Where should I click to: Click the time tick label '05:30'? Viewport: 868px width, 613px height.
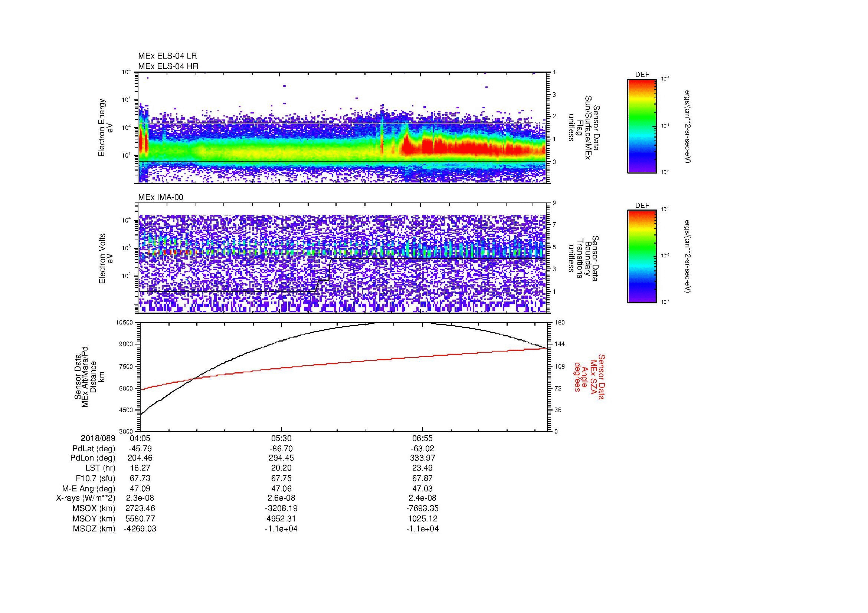[281, 438]
